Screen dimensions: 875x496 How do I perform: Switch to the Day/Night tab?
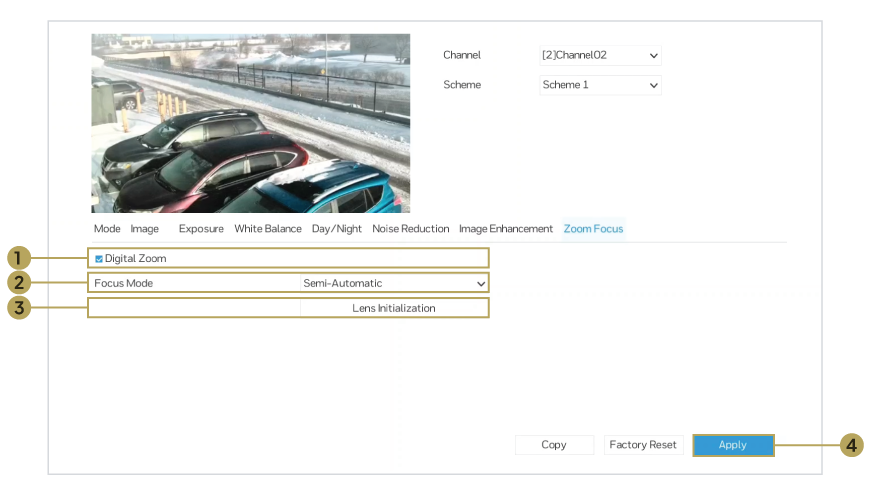tap(336, 229)
